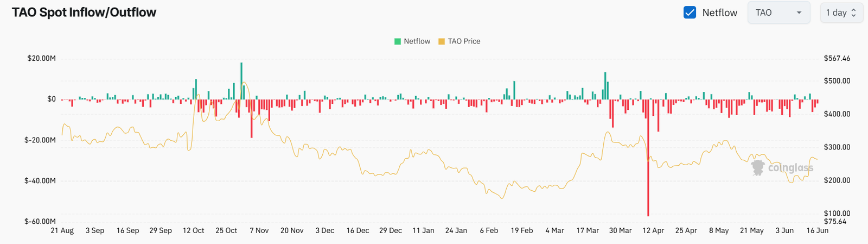Click the largest red outflow bar near 12 Apr
The height and width of the screenshot is (244, 868).
point(648,158)
